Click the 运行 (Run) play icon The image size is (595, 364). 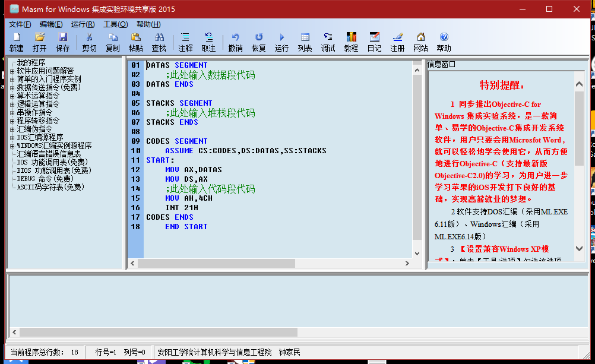click(x=281, y=42)
